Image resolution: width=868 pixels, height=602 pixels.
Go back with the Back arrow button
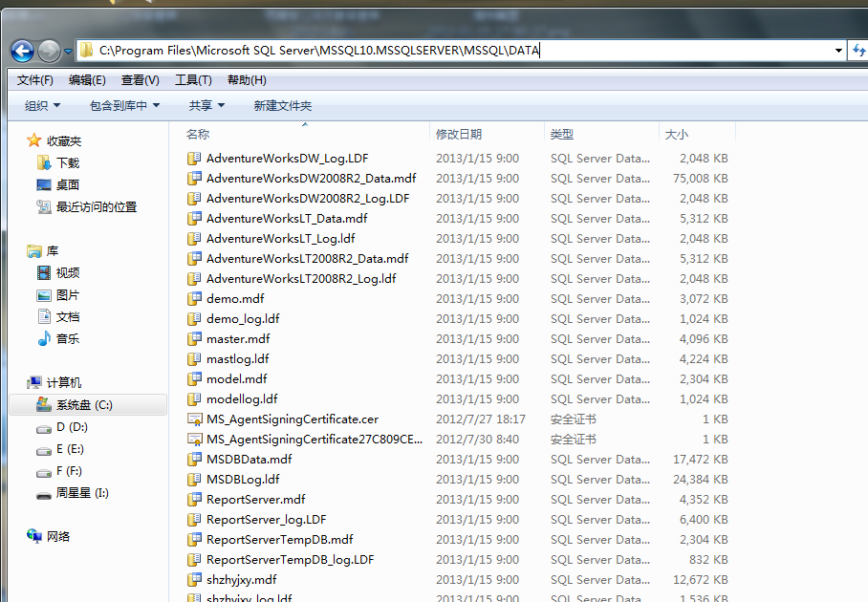(x=22, y=52)
